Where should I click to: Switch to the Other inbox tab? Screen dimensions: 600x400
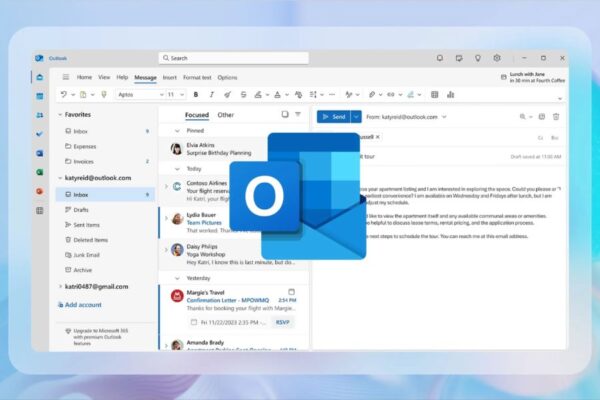226,115
